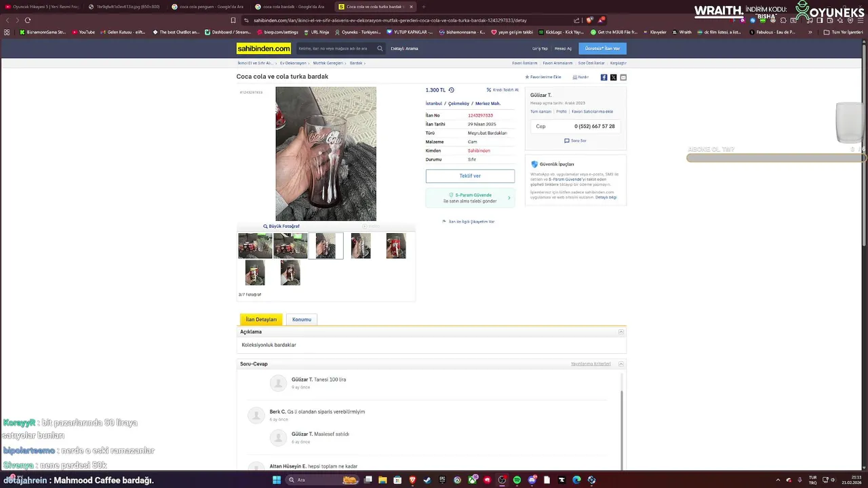Open Spotify from the taskbar
868x488 pixels.
[517, 480]
